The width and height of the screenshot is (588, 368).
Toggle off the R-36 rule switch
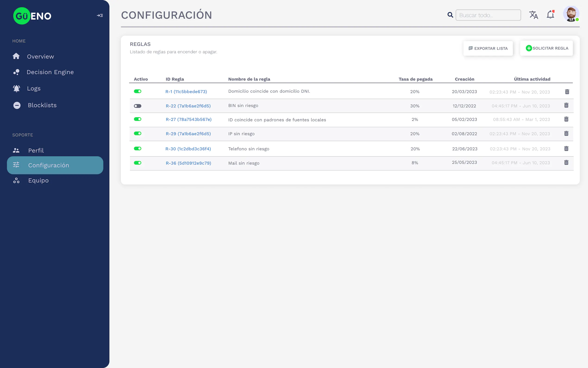[x=138, y=163]
